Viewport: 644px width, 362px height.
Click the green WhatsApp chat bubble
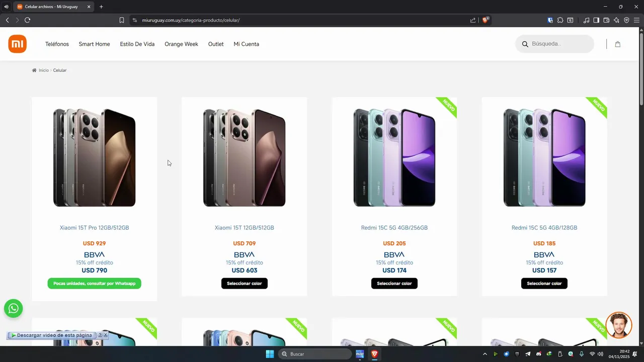(14, 308)
